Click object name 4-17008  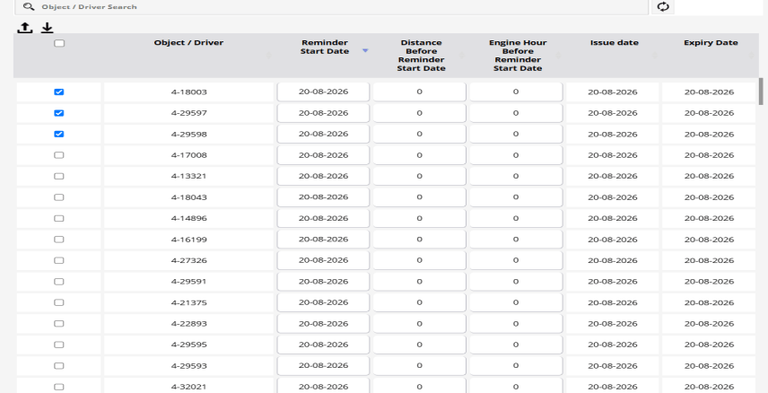[x=189, y=155]
